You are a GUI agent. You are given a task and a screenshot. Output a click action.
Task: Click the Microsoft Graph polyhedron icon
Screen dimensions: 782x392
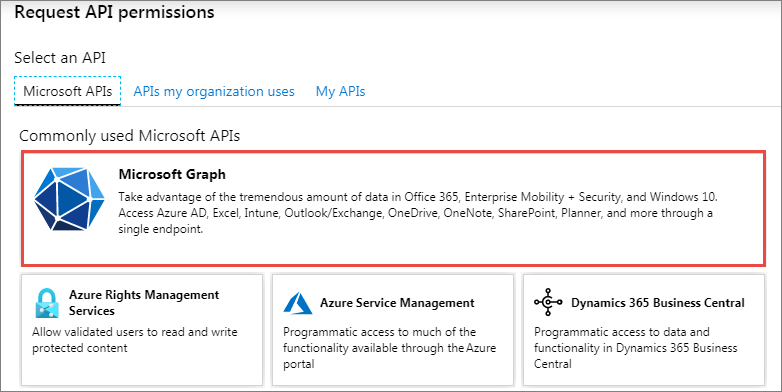click(69, 199)
